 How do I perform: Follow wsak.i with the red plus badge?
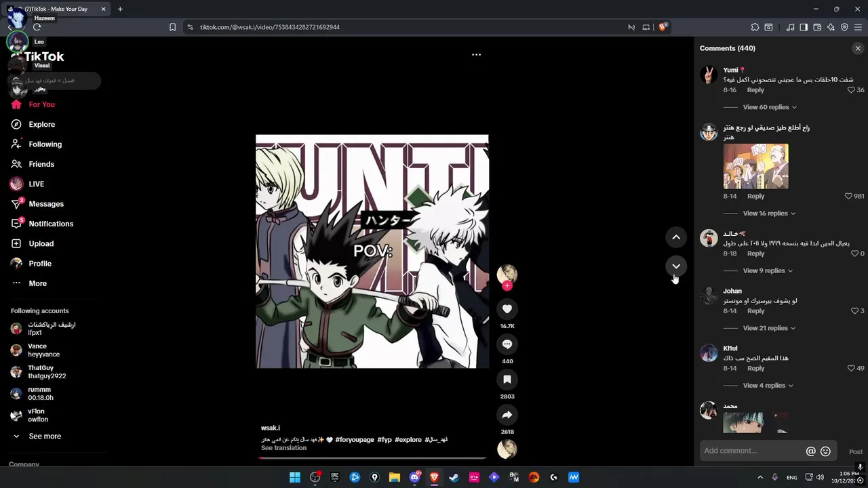click(x=507, y=286)
